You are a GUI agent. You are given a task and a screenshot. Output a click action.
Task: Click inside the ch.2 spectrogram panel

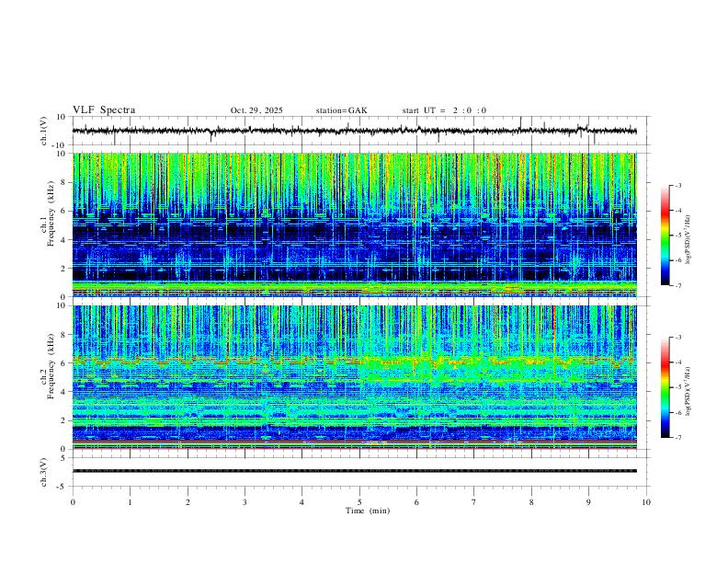[355, 377]
